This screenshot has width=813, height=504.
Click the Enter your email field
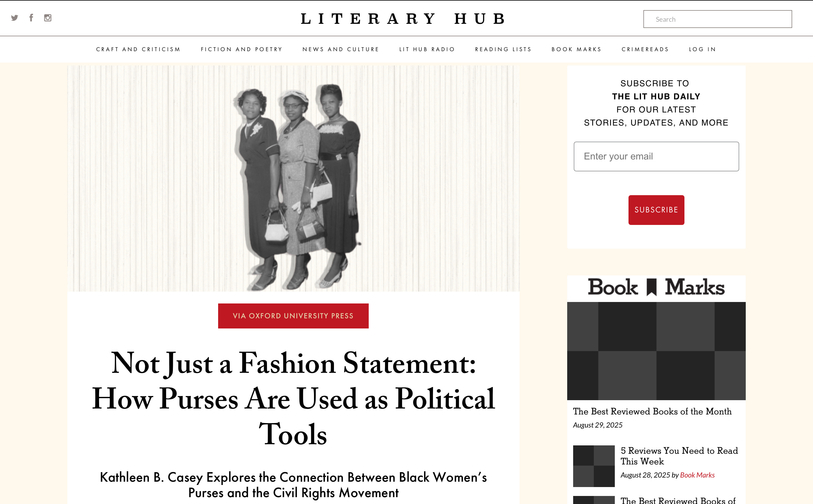tap(656, 156)
